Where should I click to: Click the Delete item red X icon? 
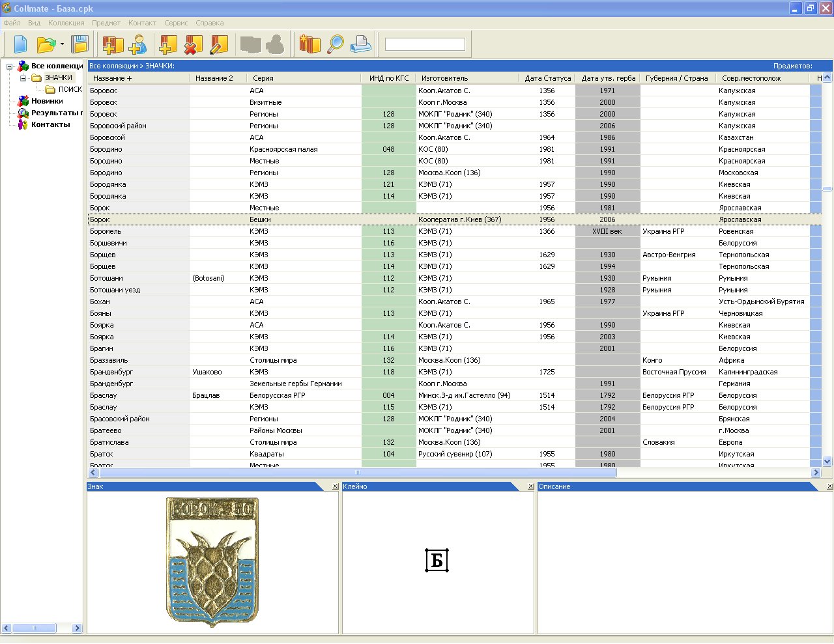pos(194,44)
